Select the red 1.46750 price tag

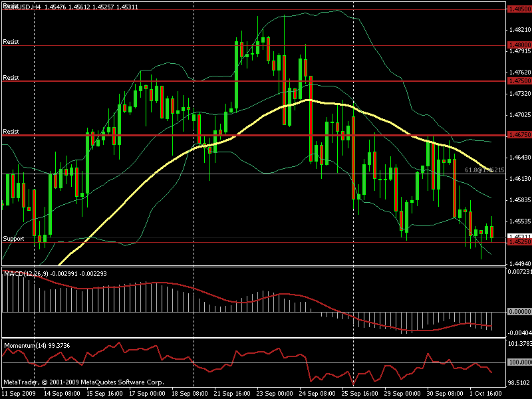(519, 135)
